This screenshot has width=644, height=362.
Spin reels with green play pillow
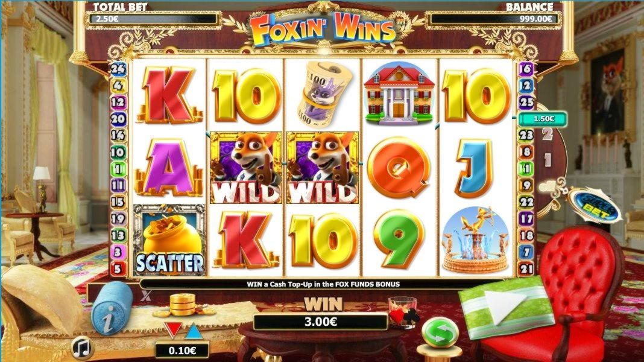click(x=507, y=306)
